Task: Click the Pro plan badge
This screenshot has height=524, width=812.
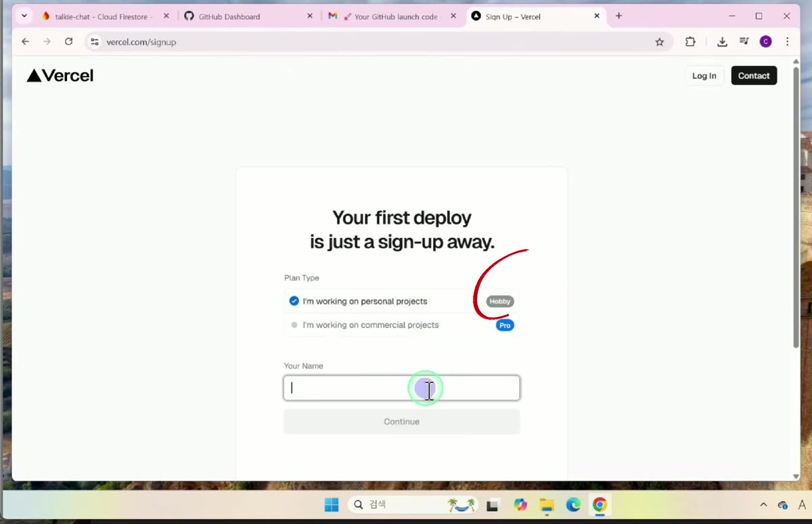Action: pos(505,325)
